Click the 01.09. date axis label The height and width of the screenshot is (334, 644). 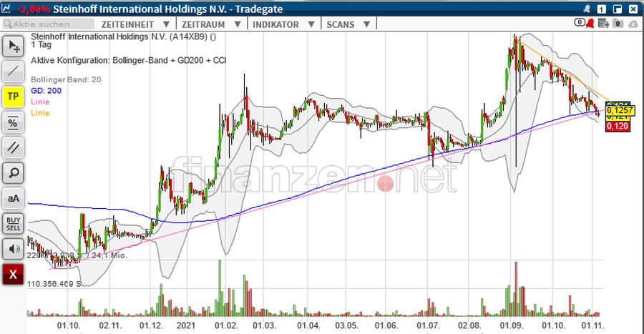pos(512,326)
